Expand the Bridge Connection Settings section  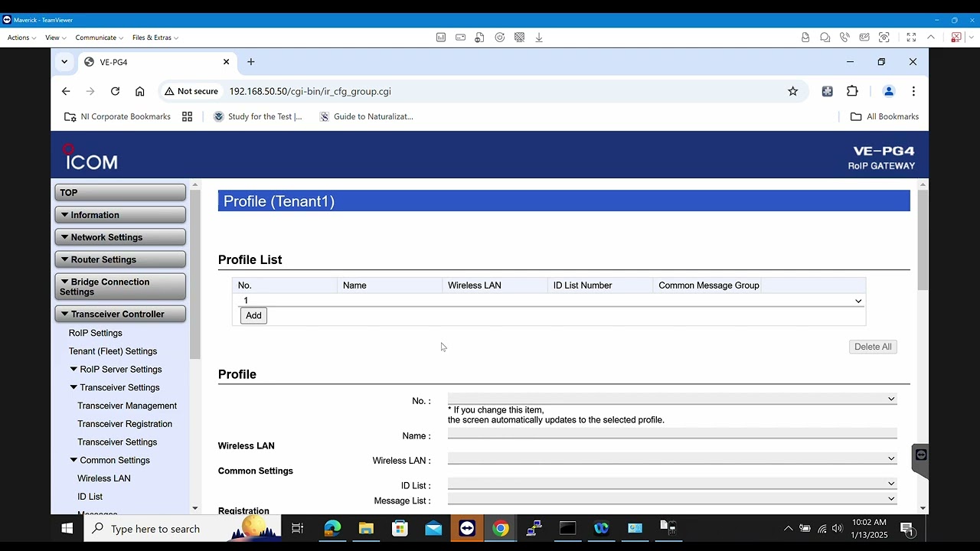click(120, 287)
